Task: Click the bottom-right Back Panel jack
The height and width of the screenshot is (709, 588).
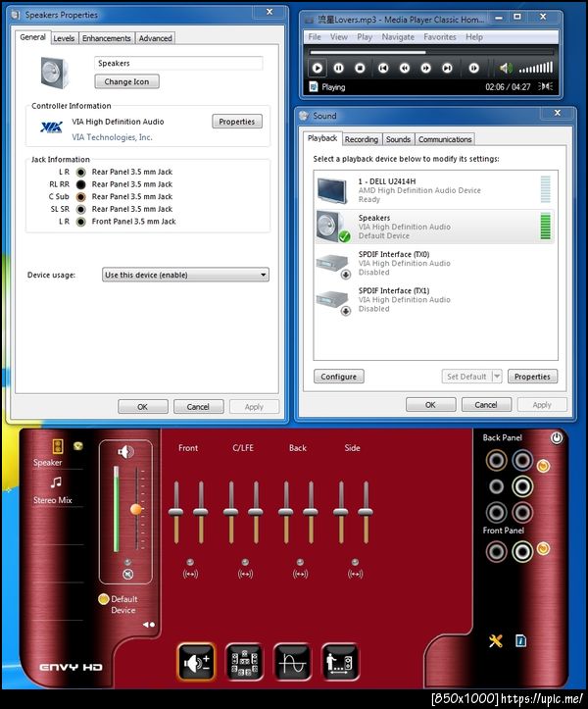Action: point(522,512)
